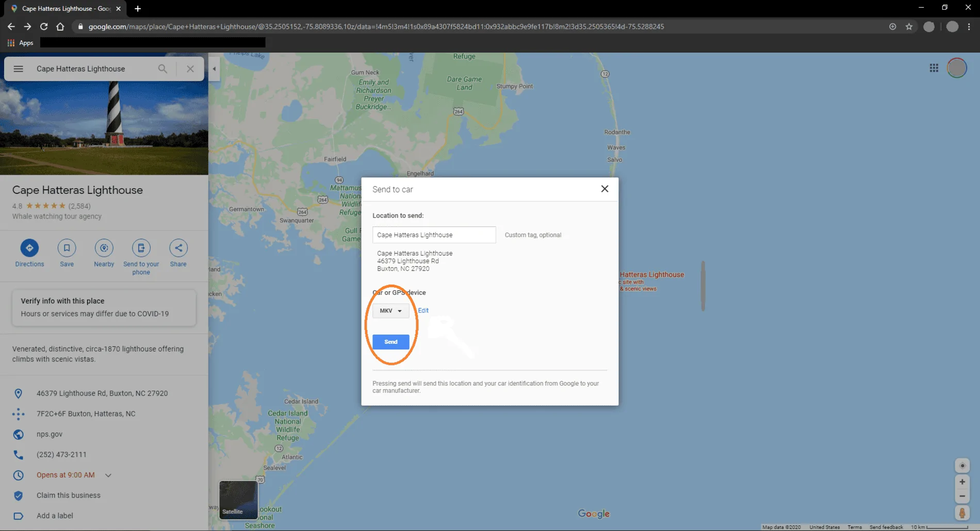Expand the opening hours chevron
The height and width of the screenshot is (531, 980).
(108, 475)
